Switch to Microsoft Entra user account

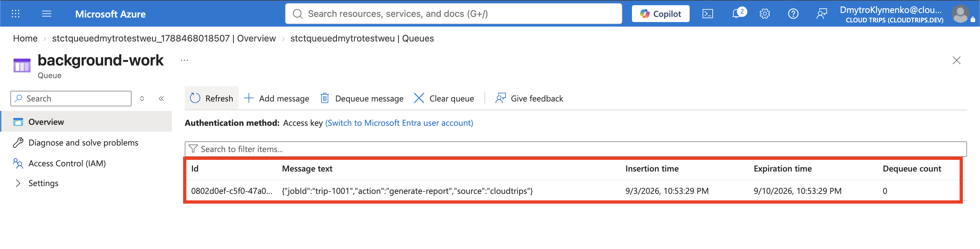pos(399,123)
